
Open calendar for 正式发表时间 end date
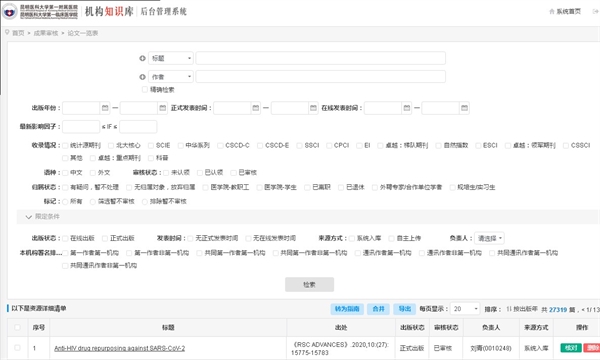pyautogui.click(x=313, y=108)
